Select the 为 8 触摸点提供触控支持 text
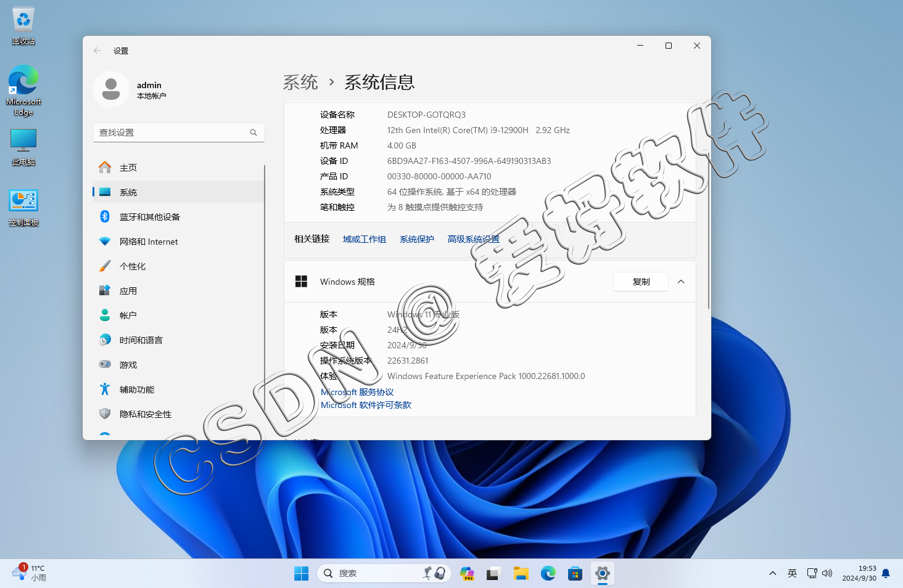 (435, 207)
